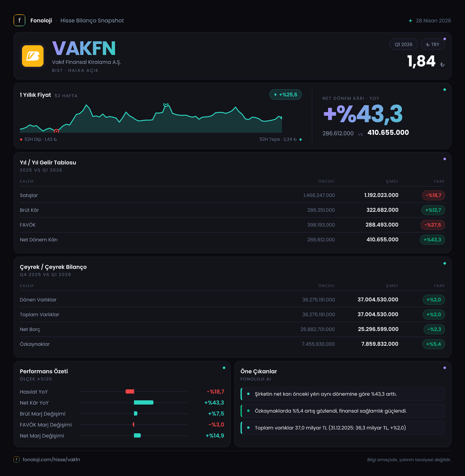The height and width of the screenshot is (476, 465).
Task: Click the 1 Yıllık Fiyat area chart
Action: [151, 118]
